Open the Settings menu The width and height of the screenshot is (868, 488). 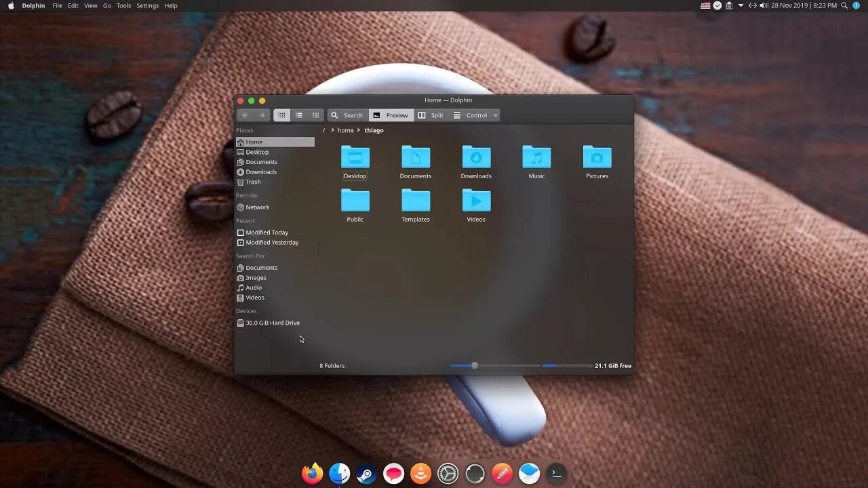point(147,5)
